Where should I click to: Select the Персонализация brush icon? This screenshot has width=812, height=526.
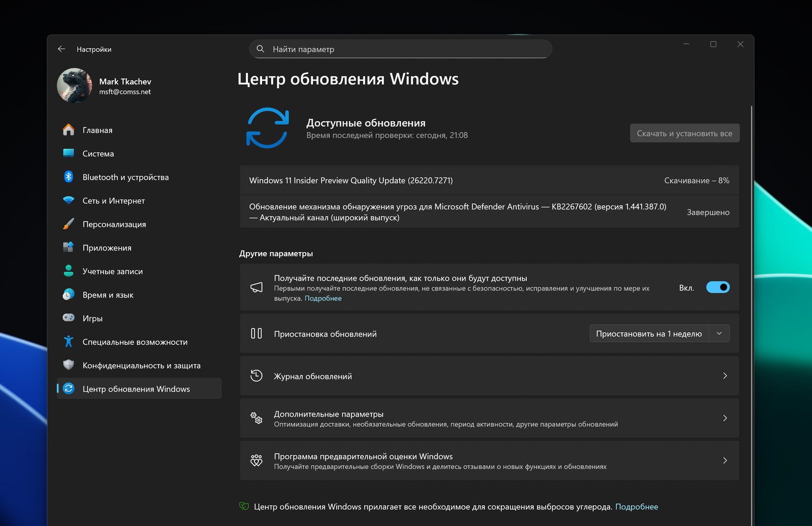[x=68, y=223]
